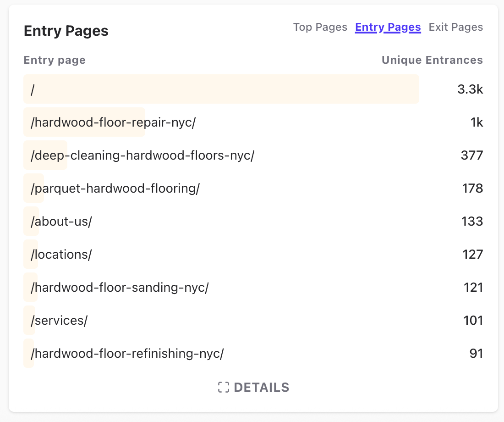Screen dimensions: 504x422
Task: Click the expand icon beside DETAILS
Action: click(223, 387)
